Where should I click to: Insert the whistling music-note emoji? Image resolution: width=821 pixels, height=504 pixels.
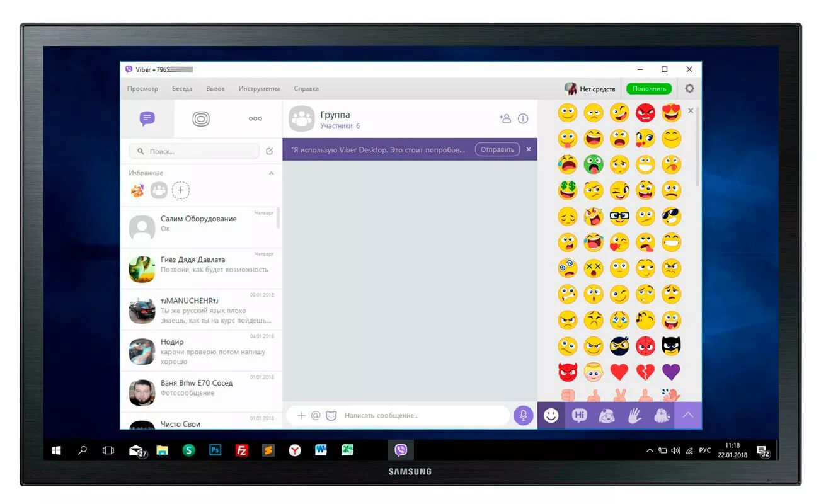click(x=645, y=319)
